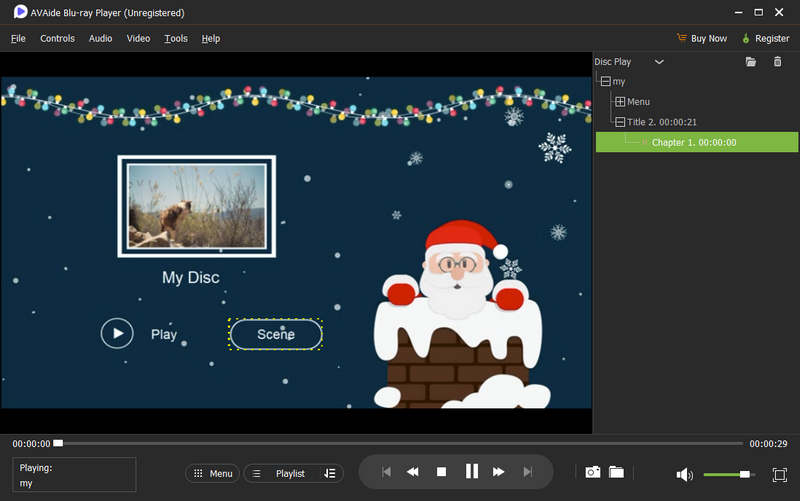Mute audio with the speaker icon
Image resolution: width=800 pixels, height=501 pixels.
(684, 474)
